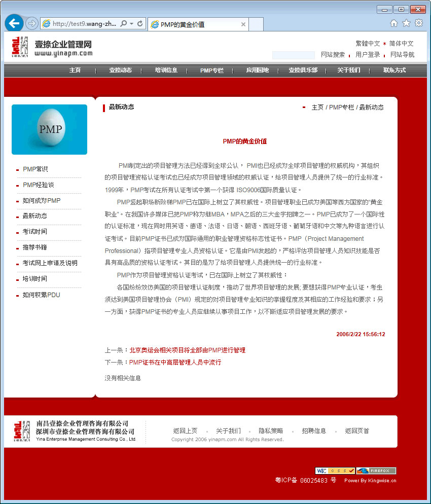Click the timestamp 2006/2/22 15:56:12

[x=361, y=334]
